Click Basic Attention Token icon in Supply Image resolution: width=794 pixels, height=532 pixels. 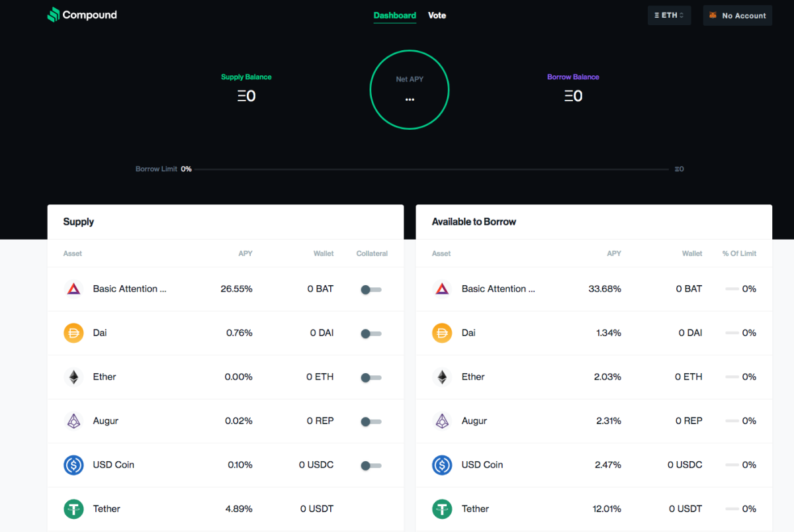click(73, 288)
